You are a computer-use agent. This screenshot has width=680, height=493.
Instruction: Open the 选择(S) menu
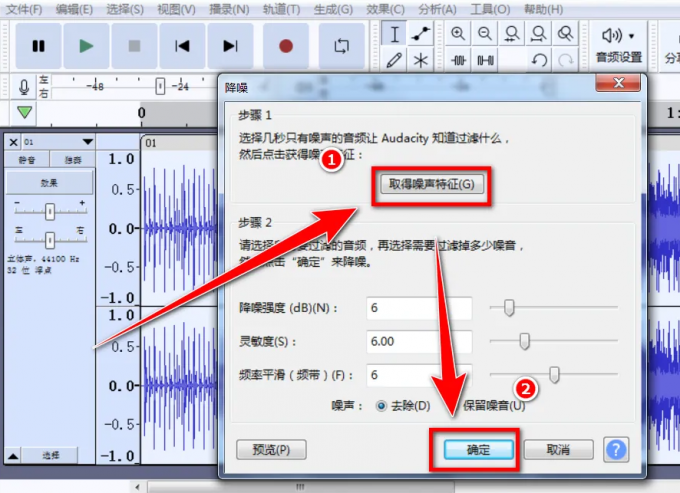tap(125, 9)
